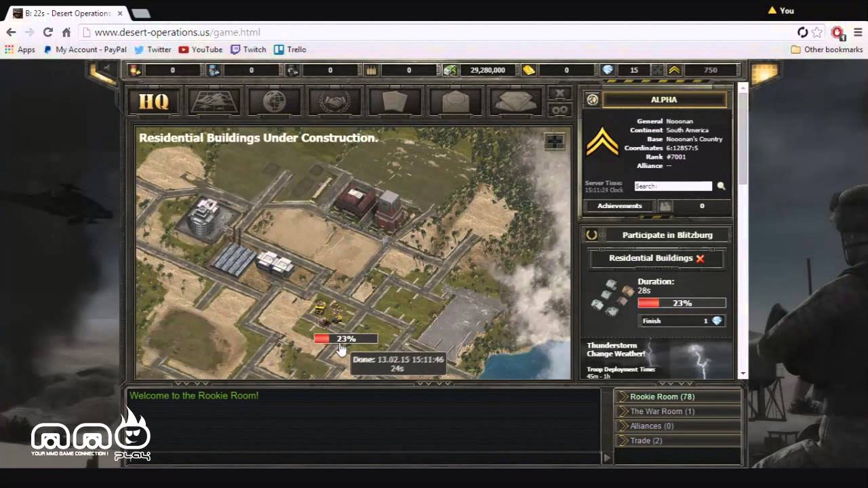Screen dimensions: 868x488
Task: Open My Account - PayPal bookmark
Action: click(85, 49)
